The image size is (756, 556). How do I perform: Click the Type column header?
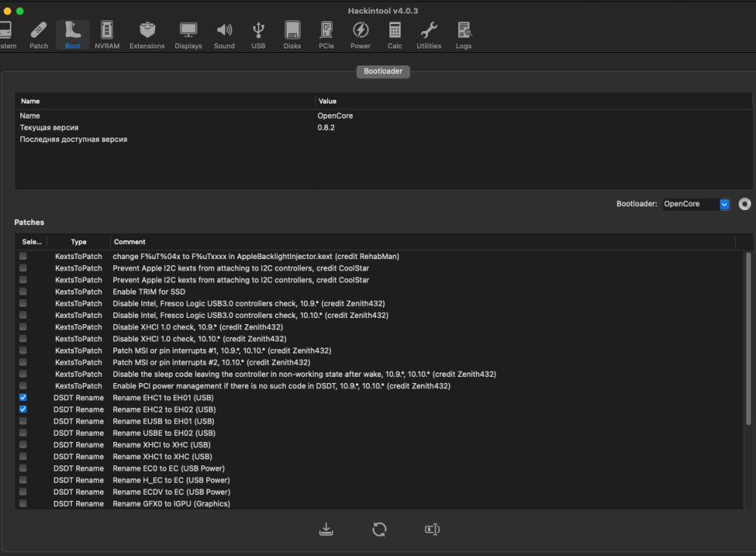tap(79, 242)
